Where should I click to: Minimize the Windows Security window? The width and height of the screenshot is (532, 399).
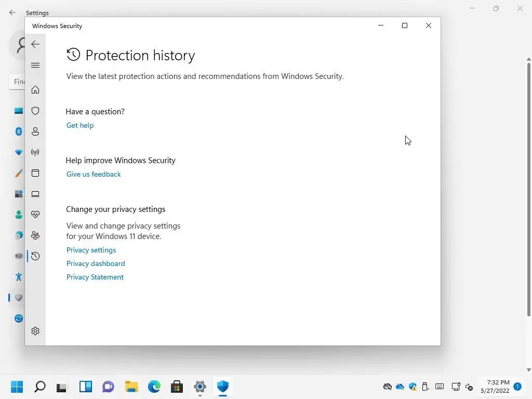point(381,25)
